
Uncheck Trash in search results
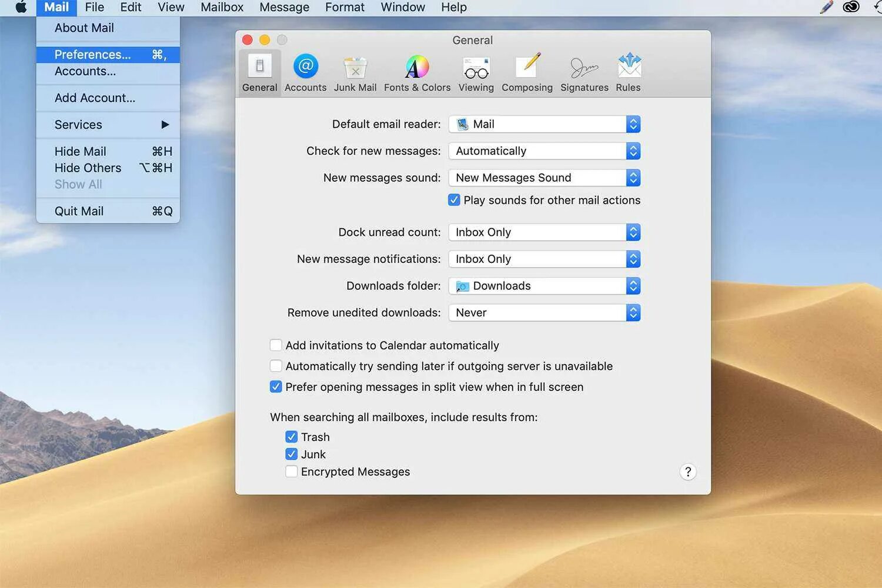point(291,437)
